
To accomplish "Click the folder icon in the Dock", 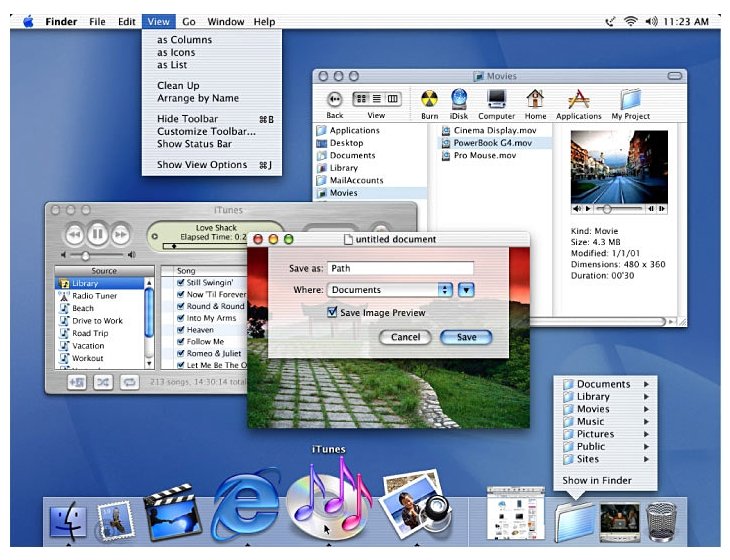I will (x=575, y=522).
